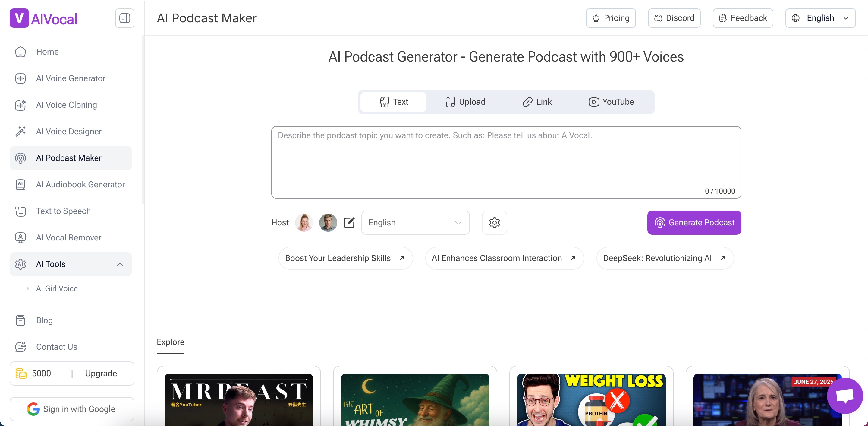Click the Text to Speech icon
868x426 pixels.
(x=20, y=211)
